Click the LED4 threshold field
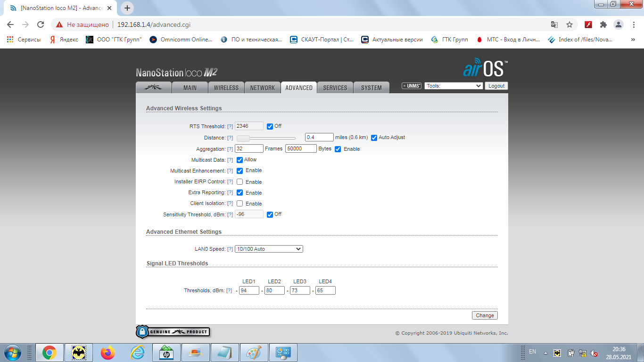Viewport: 644px width, 362px height. pyautogui.click(x=325, y=290)
